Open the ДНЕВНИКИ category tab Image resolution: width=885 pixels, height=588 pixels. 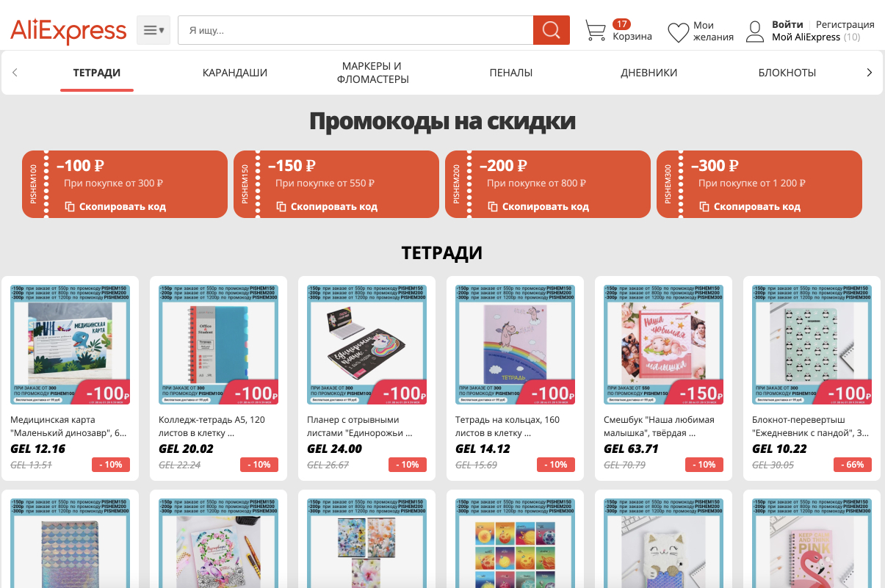649,73
